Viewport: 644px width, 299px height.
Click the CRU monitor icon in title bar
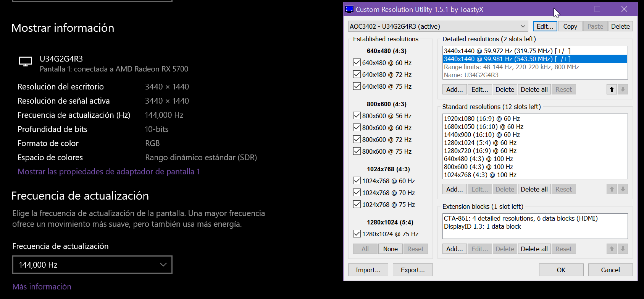pos(349,9)
